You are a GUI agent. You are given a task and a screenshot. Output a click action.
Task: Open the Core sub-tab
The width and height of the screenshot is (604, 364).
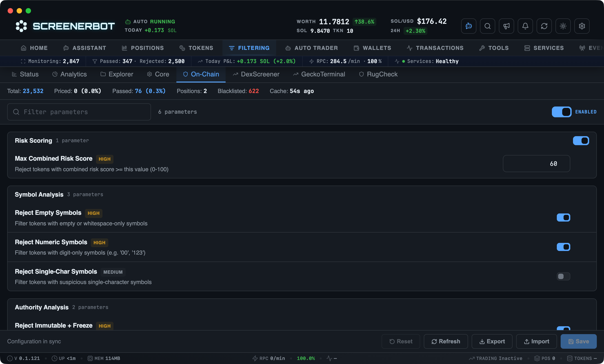coord(158,74)
